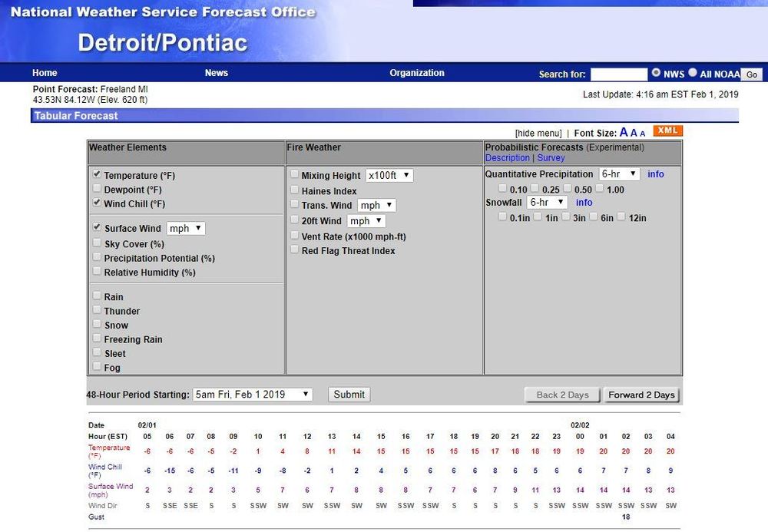Select the smallest font size A
This screenshot has height=532, width=768.
click(643, 134)
